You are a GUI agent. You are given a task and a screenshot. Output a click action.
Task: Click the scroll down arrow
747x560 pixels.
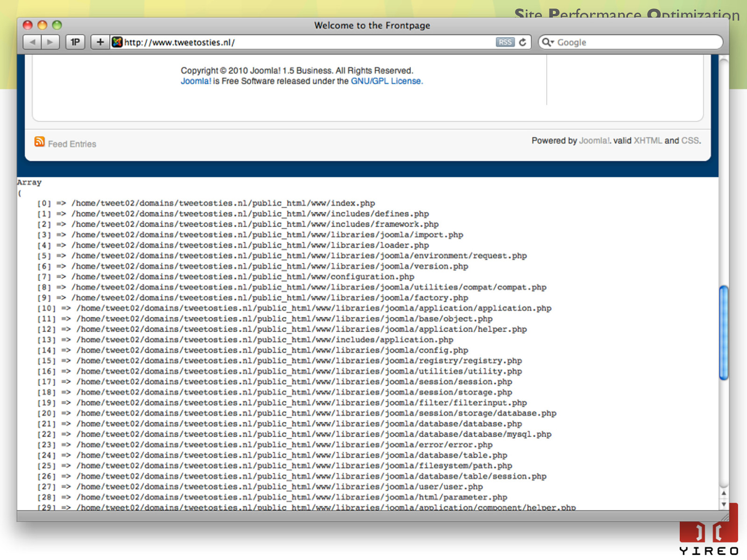coord(724,504)
